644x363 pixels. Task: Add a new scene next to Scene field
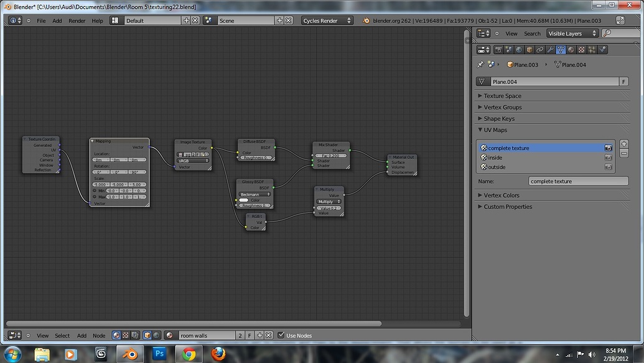(280, 21)
